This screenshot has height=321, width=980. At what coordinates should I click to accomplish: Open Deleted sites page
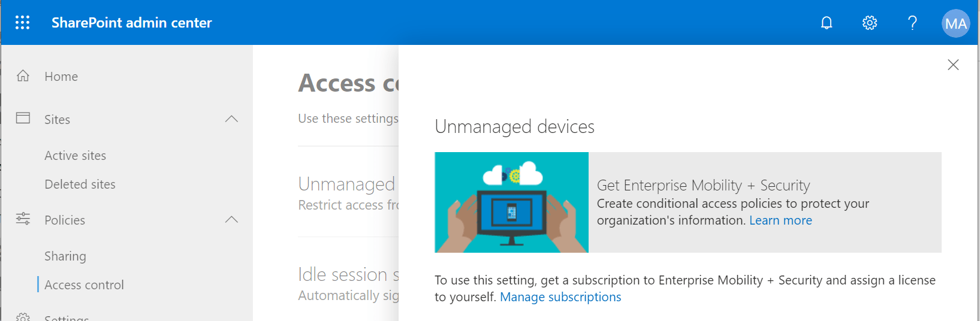click(x=80, y=184)
